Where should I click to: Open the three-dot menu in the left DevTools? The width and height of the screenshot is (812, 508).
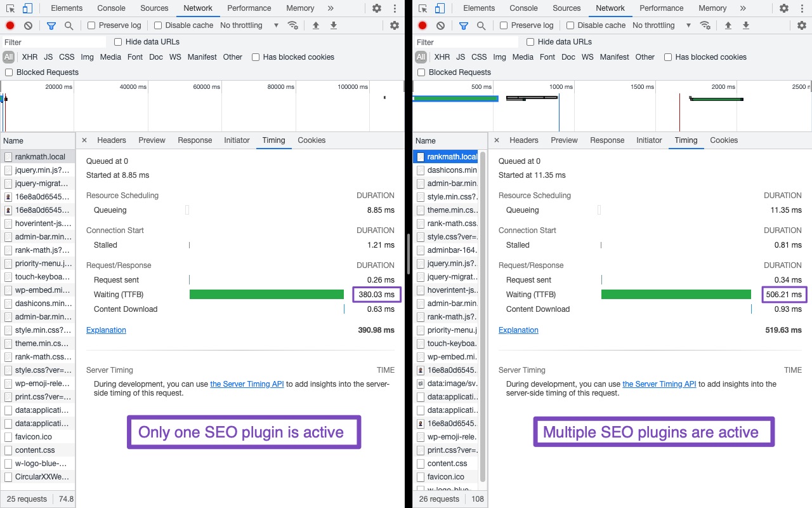pos(395,8)
